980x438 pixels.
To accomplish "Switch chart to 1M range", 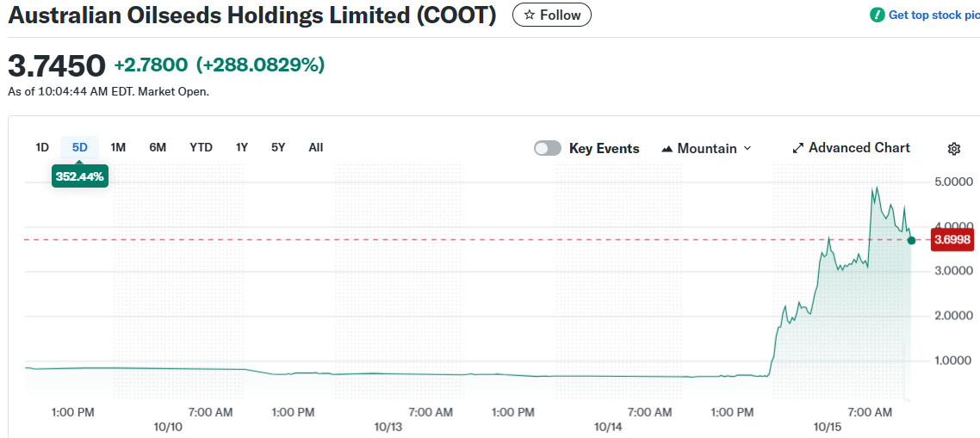I will point(118,147).
